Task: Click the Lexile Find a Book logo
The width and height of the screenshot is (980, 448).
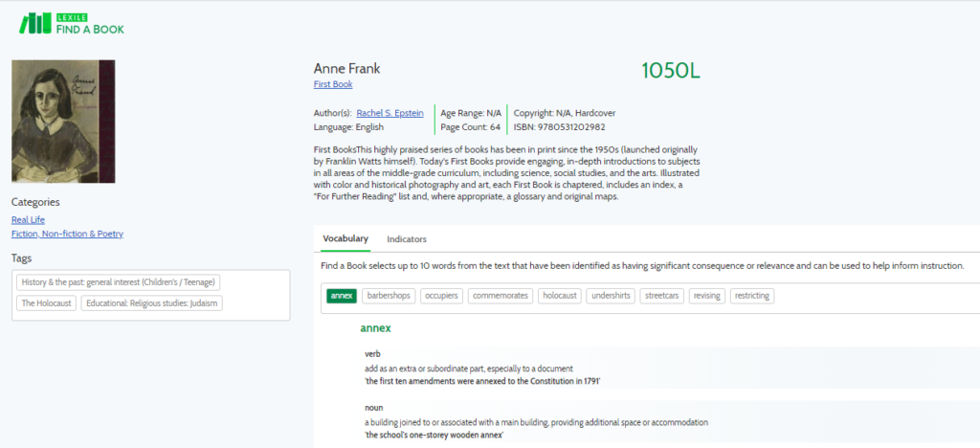Action: (71, 22)
